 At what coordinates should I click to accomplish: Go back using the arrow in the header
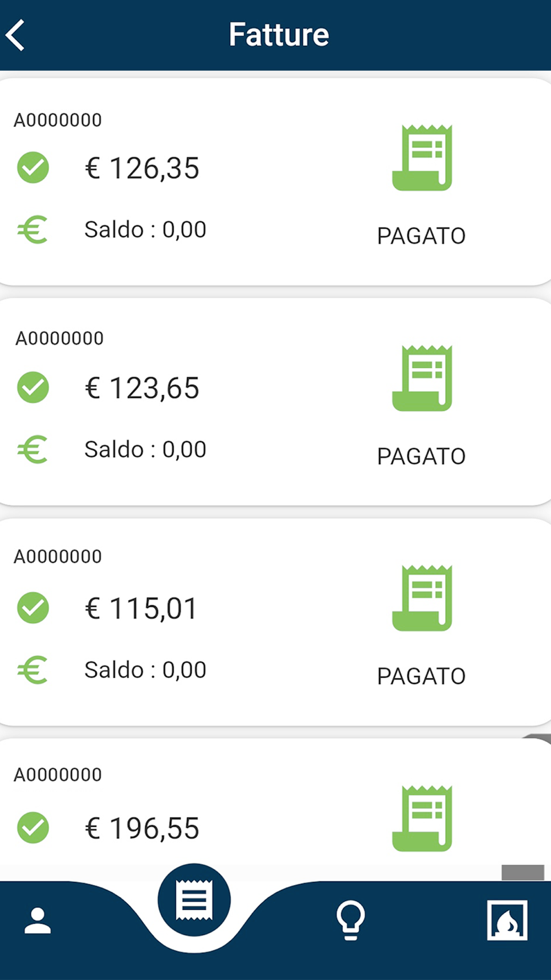click(x=17, y=35)
